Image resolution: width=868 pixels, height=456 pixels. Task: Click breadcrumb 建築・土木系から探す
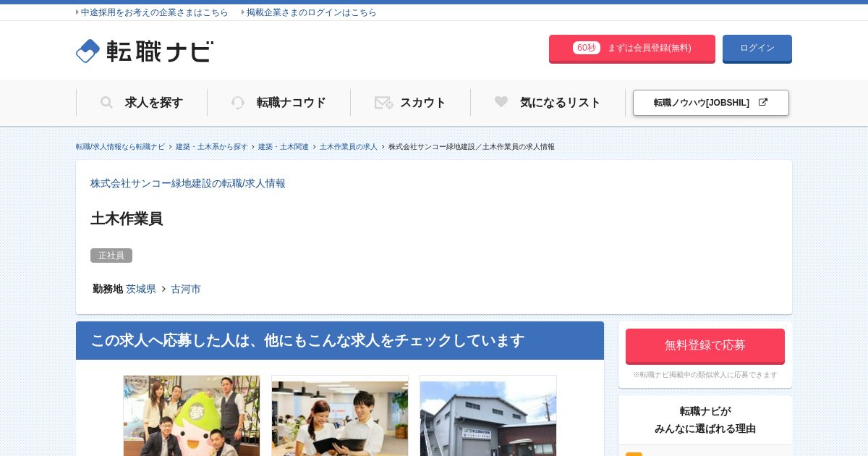pos(211,147)
